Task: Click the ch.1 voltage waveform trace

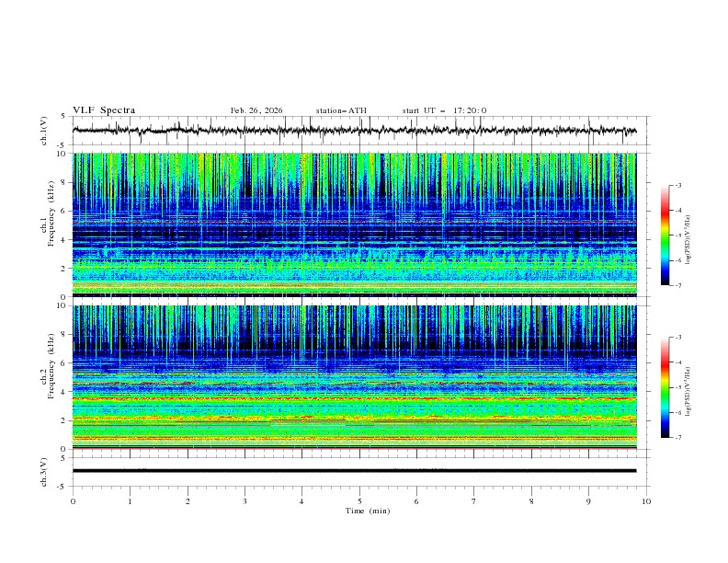Action: click(x=355, y=131)
